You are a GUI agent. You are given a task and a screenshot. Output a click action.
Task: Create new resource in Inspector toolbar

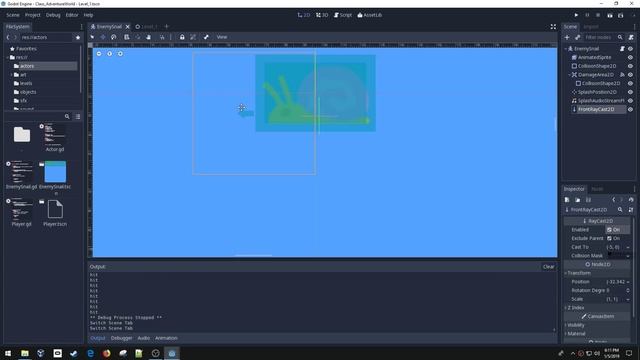point(567,200)
